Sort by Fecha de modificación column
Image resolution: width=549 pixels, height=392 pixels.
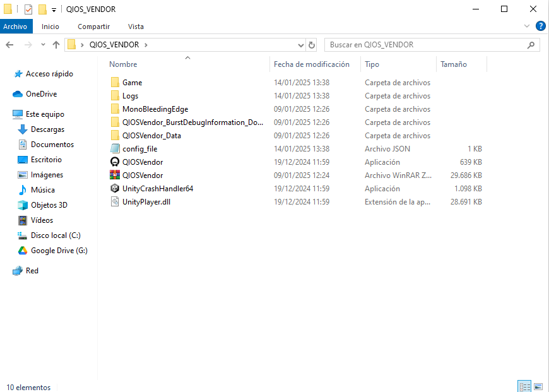click(312, 64)
